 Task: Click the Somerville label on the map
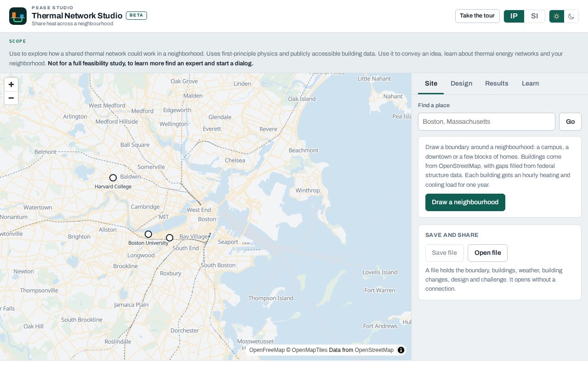151,167
